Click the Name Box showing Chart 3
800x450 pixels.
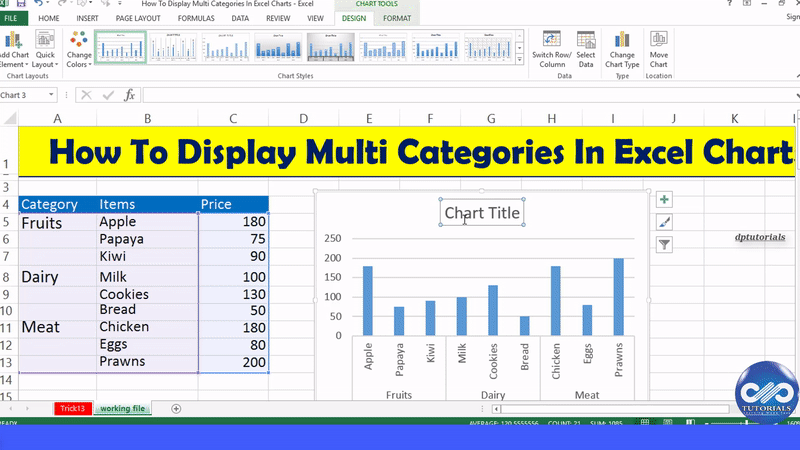pyautogui.click(x=24, y=95)
